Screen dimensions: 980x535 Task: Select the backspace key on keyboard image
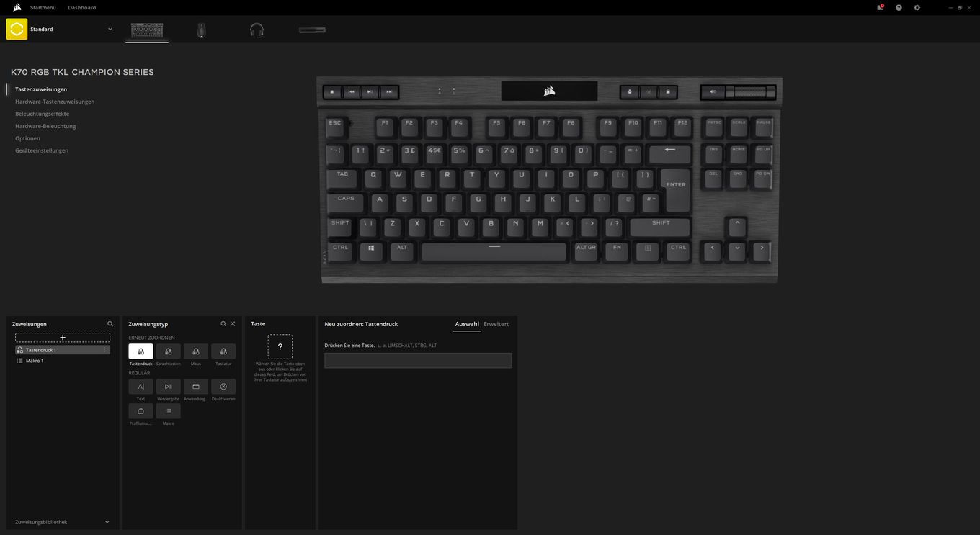[x=670, y=153]
